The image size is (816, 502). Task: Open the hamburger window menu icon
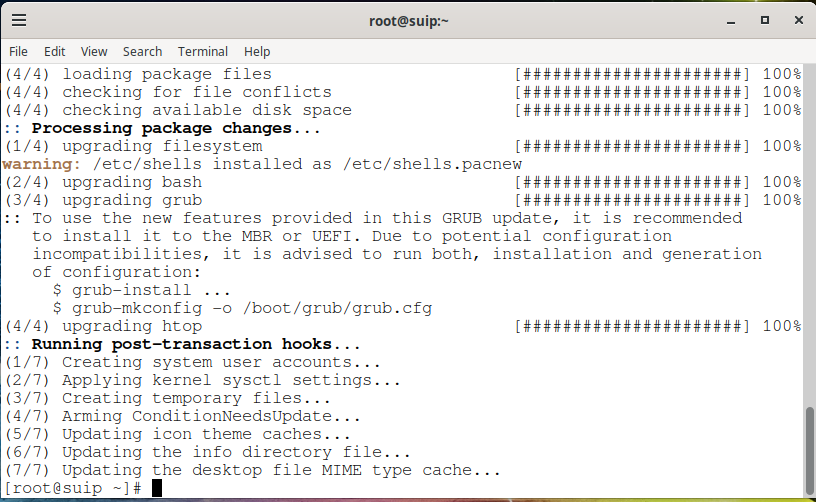[19, 20]
